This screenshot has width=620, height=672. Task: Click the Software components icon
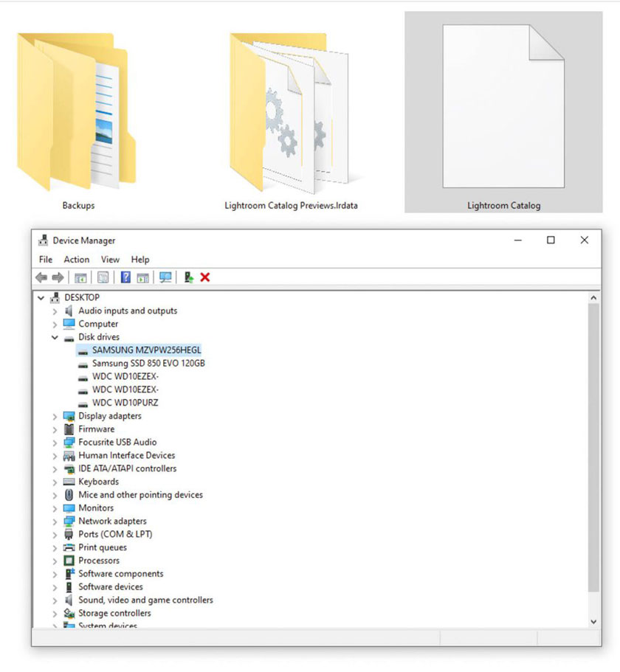[x=69, y=574]
